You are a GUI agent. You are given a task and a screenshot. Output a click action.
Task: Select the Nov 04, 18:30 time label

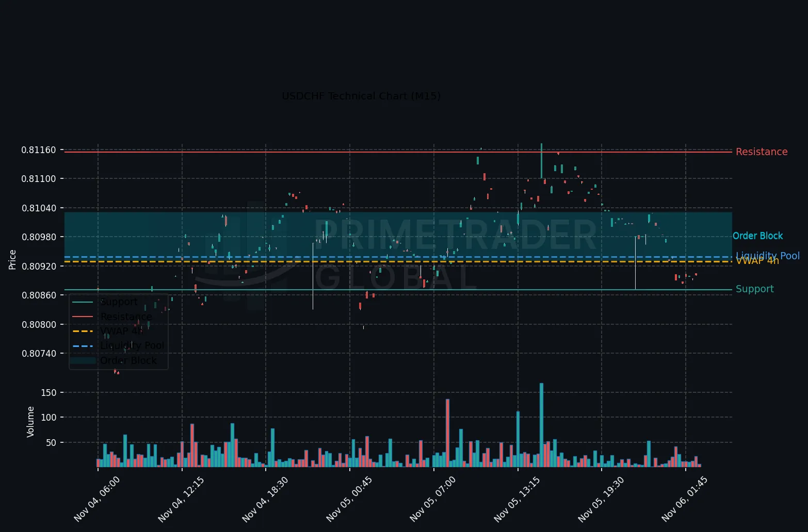pos(265,499)
